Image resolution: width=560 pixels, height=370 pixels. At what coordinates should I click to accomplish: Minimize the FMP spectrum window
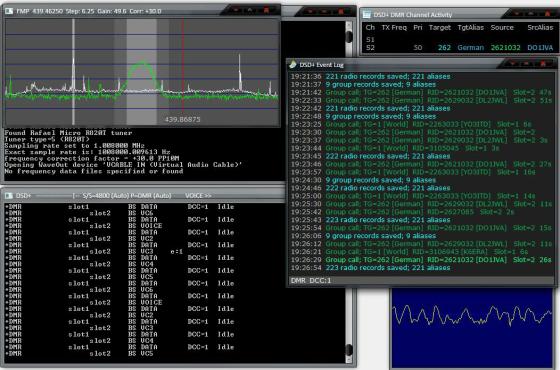click(x=236, y=10)
